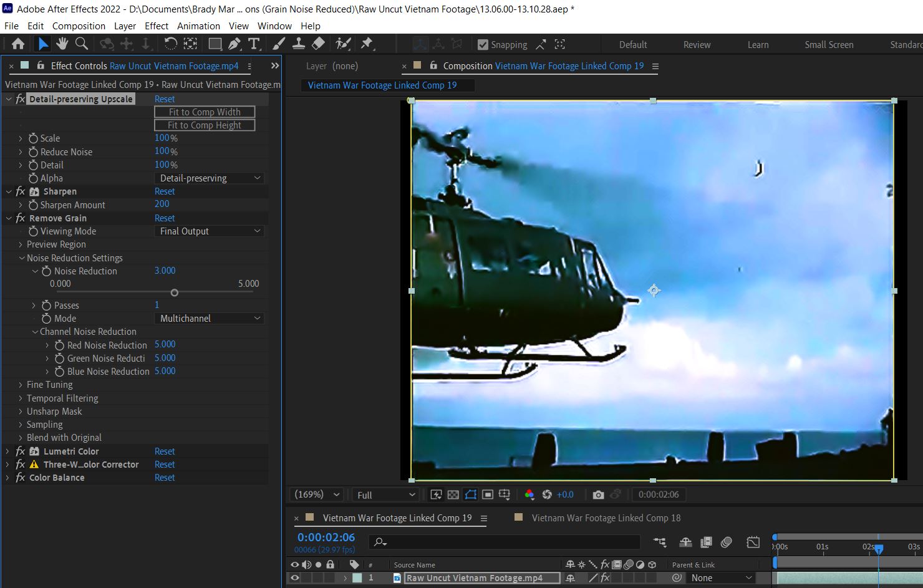Select the Rotation tool
The image size is (923, 588).
[170, 44]
